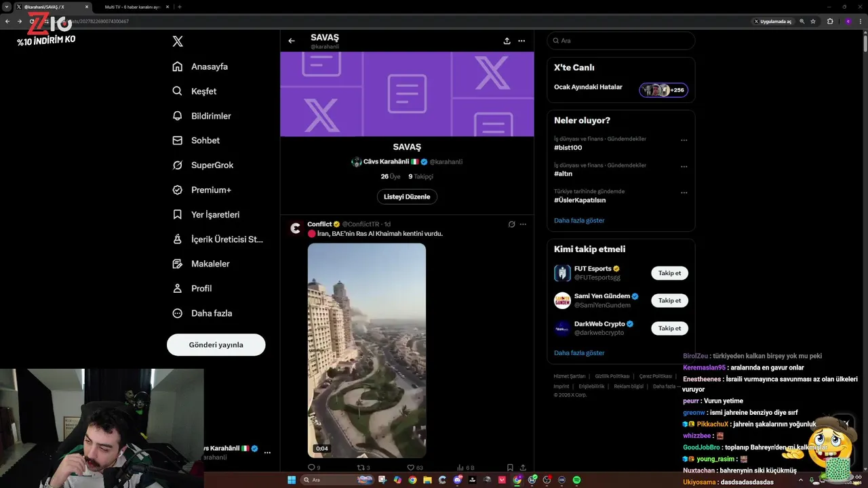The image size is (868, 488).
Task: Click Listeyi Düzenle button
Action: click(x=407, y=197)
